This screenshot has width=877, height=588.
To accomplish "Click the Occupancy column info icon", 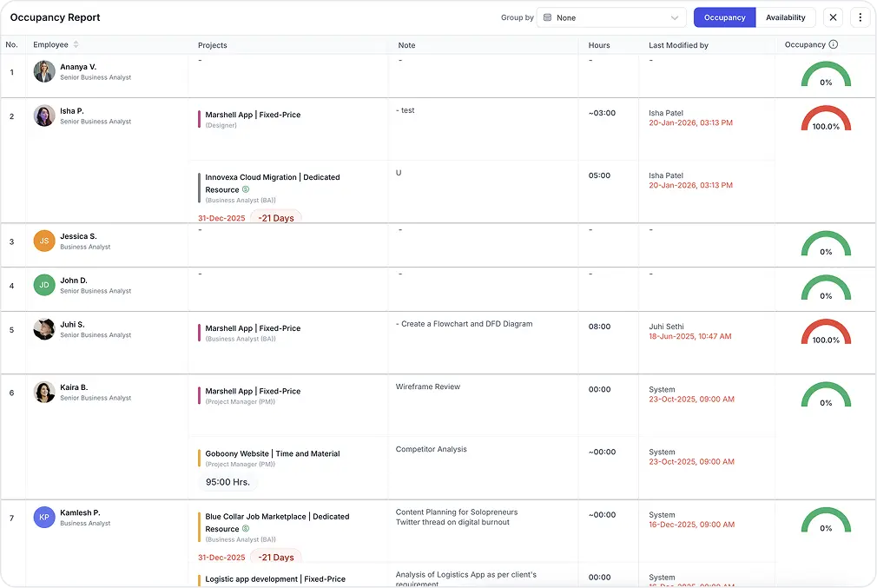I will click(x=834, y=44).
